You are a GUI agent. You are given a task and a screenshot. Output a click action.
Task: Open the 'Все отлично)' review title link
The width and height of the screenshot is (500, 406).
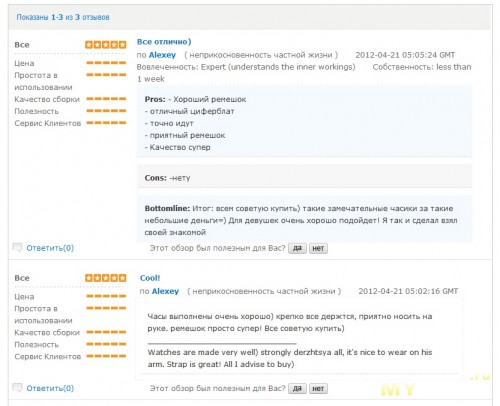coord(164,42)
